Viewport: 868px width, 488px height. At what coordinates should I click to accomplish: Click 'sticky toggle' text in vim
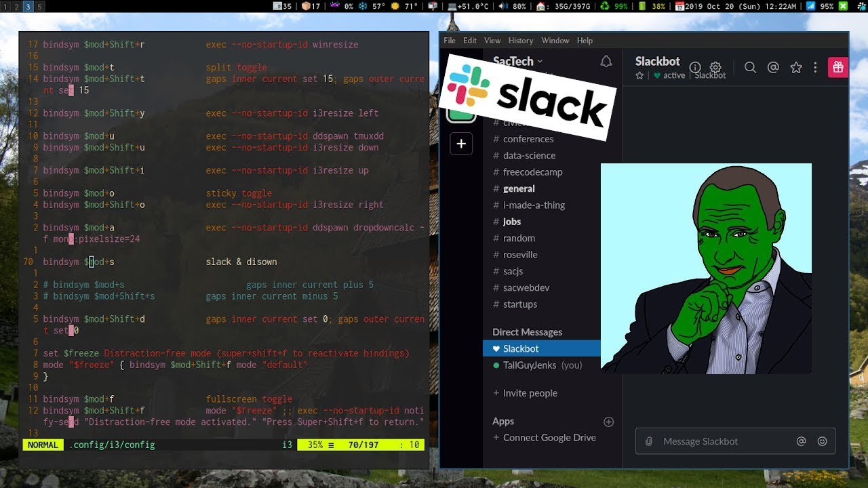tap(239, 193)
